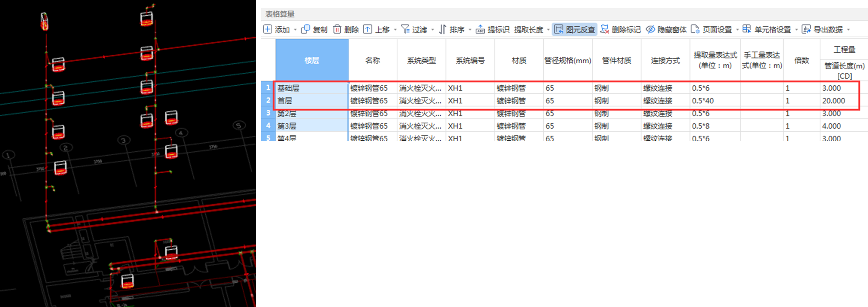Click the 提标识 (Extract mark) icon

tap(480, 29)
